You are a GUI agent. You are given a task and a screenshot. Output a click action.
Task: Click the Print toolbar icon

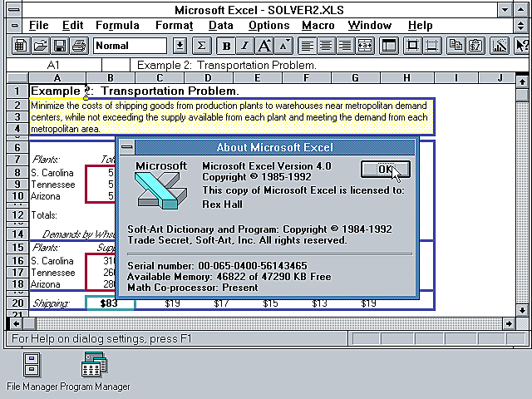click(x=79, y=46)
